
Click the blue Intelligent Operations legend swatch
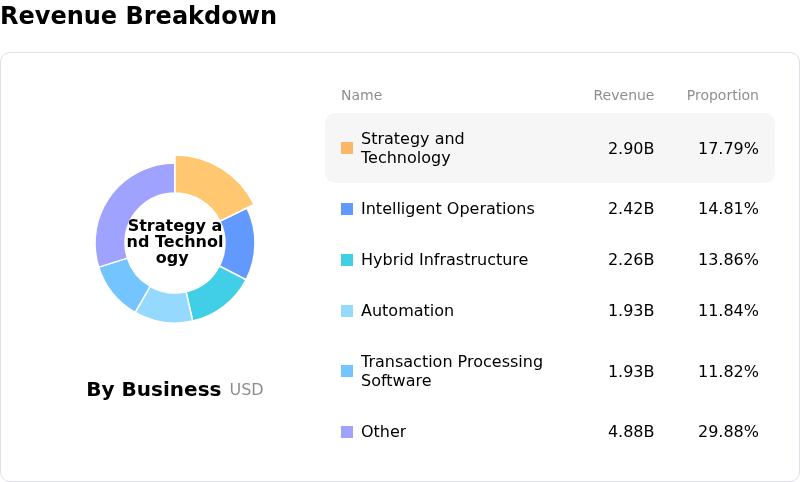point(347,209)
